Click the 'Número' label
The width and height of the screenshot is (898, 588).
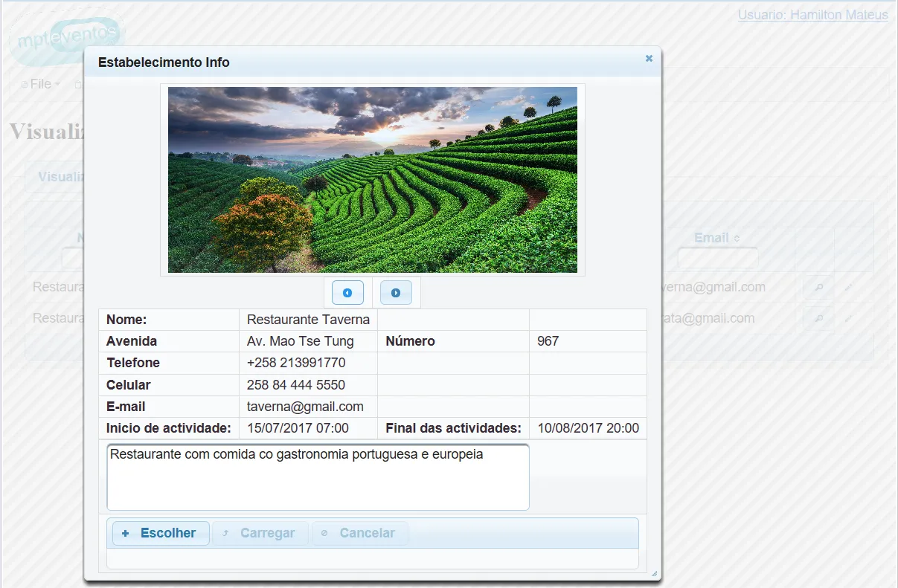(410, 341)
